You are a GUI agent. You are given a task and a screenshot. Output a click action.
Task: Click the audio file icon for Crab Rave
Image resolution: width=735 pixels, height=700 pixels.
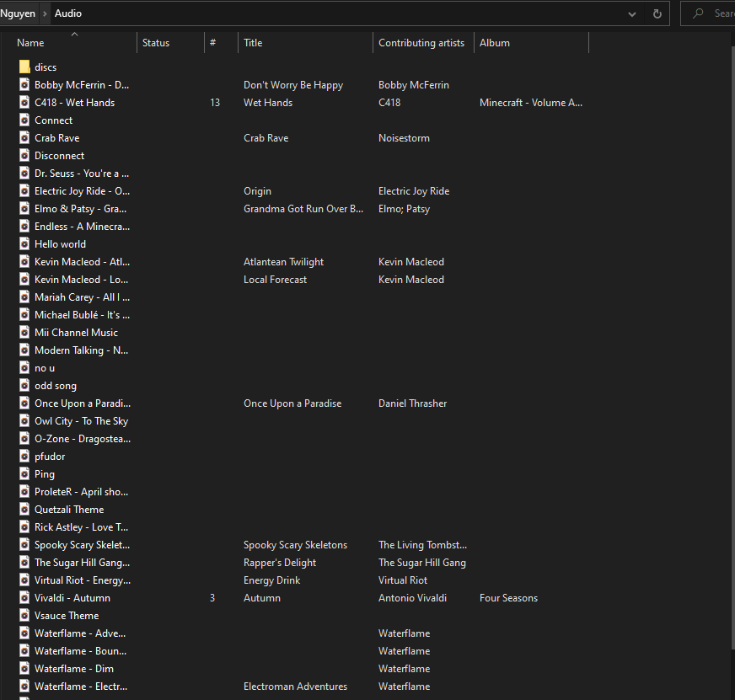click(24, 138)
